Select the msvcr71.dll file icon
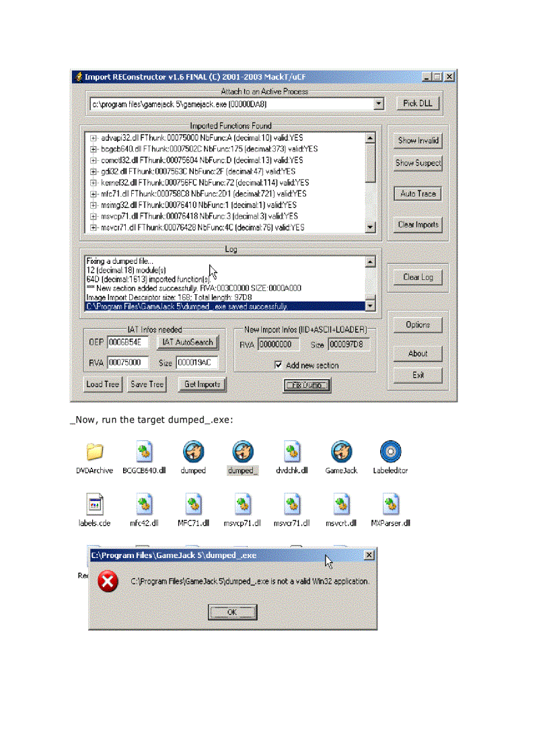Image resolution: width=549 pixels, height=756 pixels. [291, 505]
